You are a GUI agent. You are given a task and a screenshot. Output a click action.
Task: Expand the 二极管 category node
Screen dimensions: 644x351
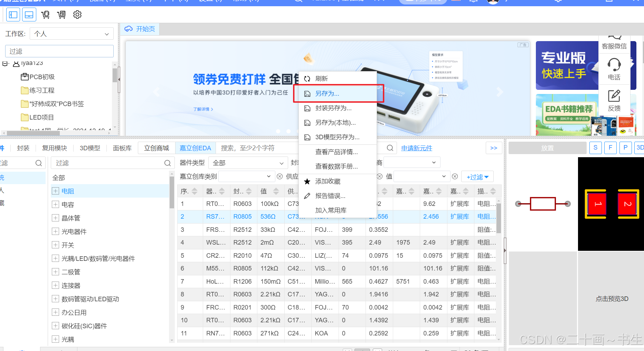(55, 272)
